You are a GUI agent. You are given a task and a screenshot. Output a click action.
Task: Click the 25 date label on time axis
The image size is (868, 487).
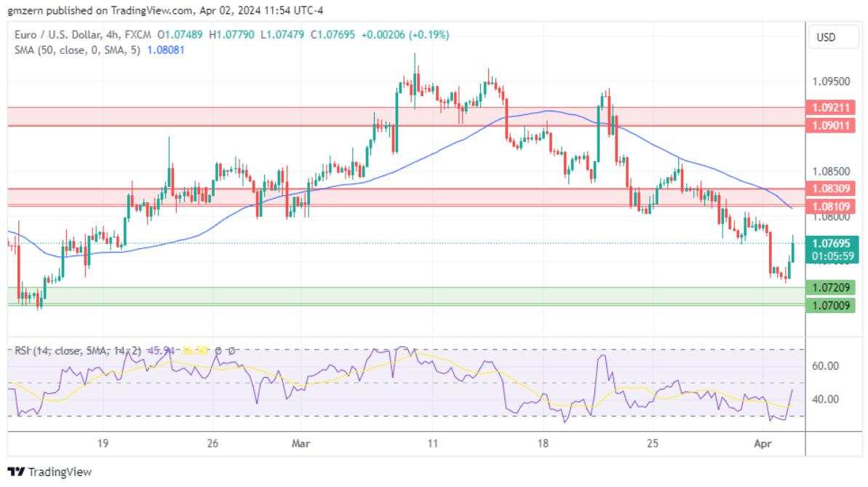click(653, 444)
